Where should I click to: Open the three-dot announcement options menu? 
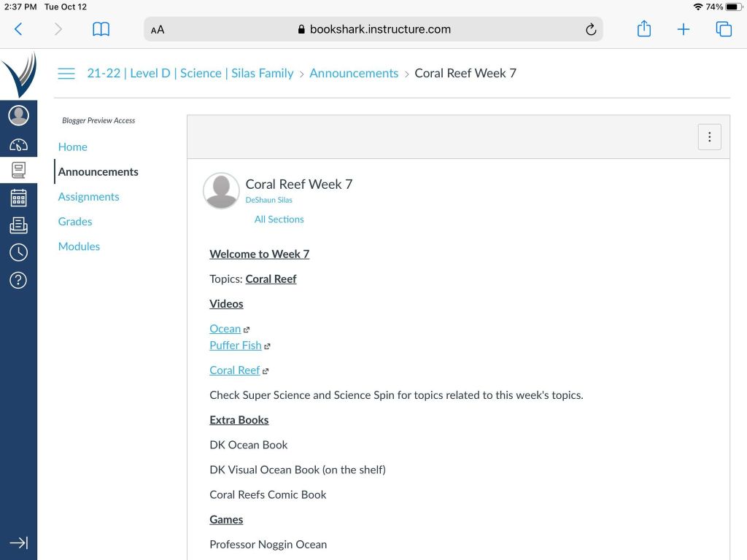tap(709, 137)
